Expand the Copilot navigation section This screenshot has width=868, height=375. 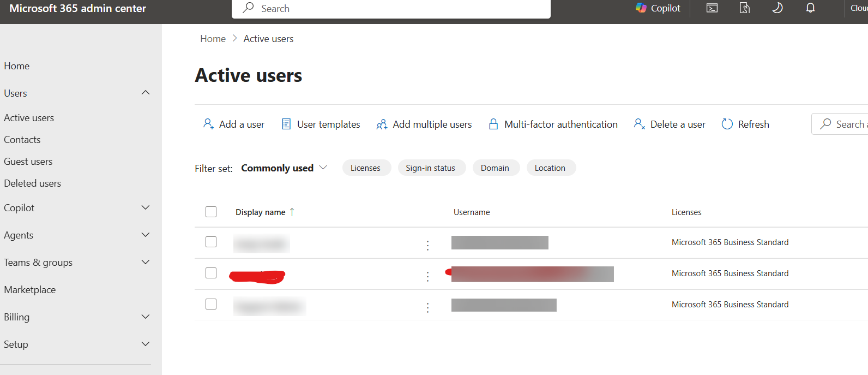click(x=146, y=207)
